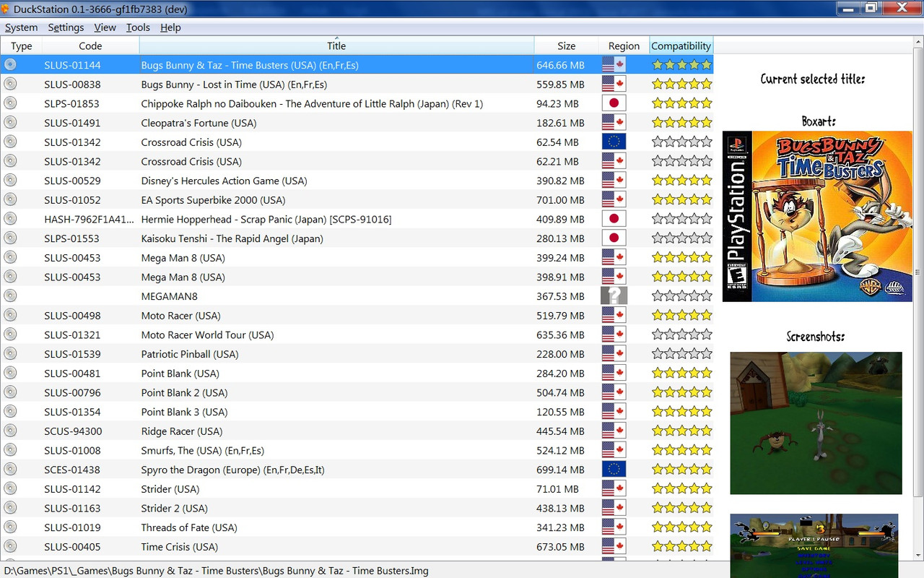Select Point Blank 3 (USA) title
This screenshot has height=578, width=924.
(184, 412)
